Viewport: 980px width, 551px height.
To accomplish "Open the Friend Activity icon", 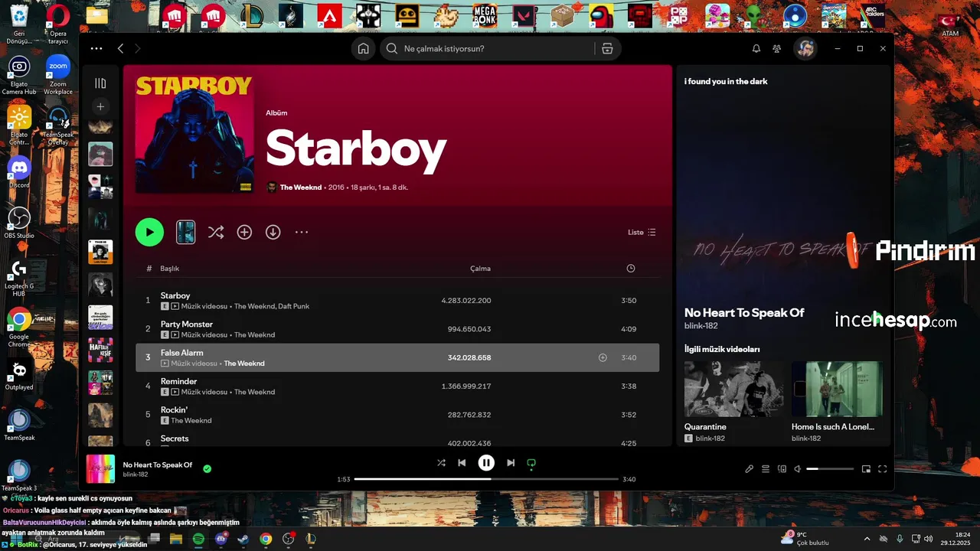I will coord(777,48).
